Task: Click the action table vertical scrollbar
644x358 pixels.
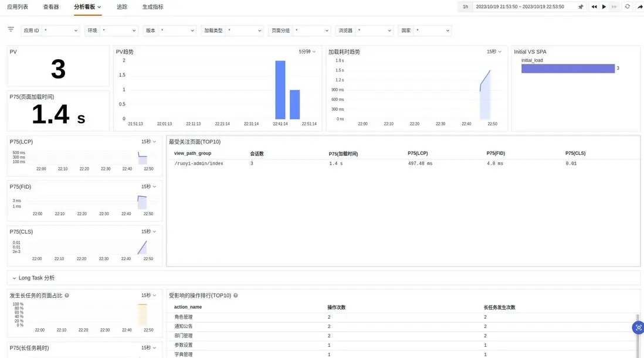Action: point(638,336)
